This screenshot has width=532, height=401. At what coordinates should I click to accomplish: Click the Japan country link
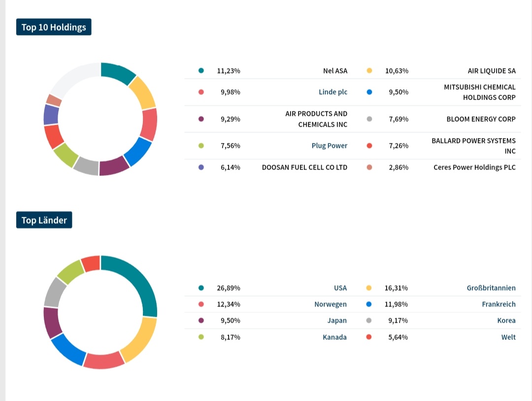coord(337,321)
